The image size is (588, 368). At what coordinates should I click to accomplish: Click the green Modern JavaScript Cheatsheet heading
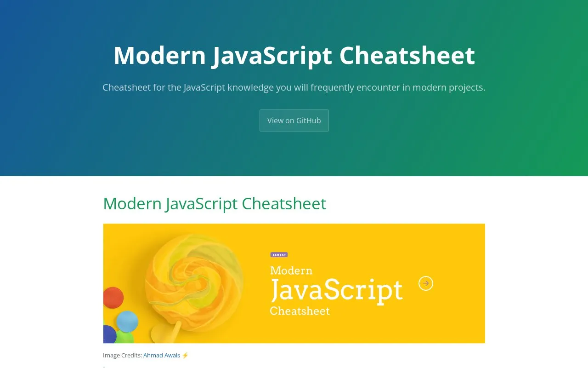215,203
